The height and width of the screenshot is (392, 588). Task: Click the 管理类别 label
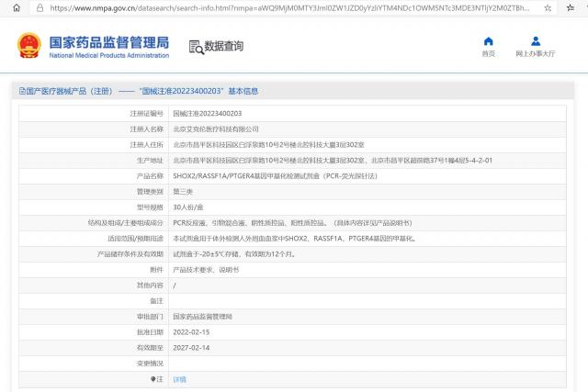pos(150,192)
